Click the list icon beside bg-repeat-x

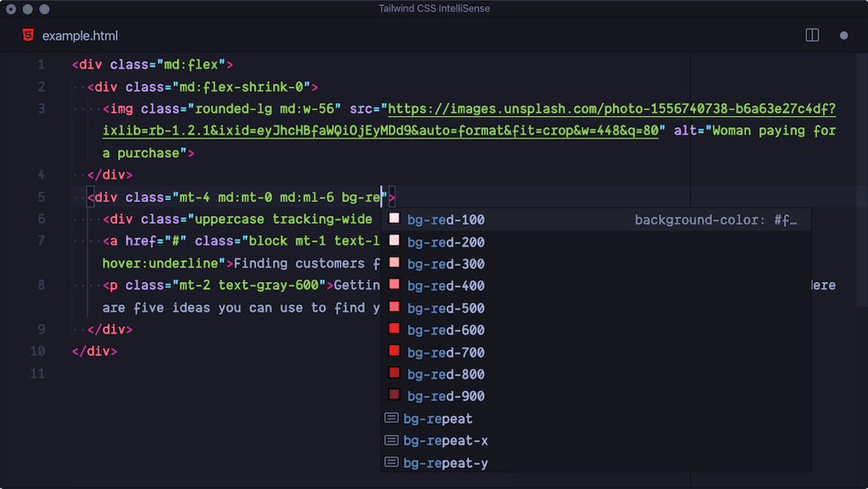pos(392,440)
